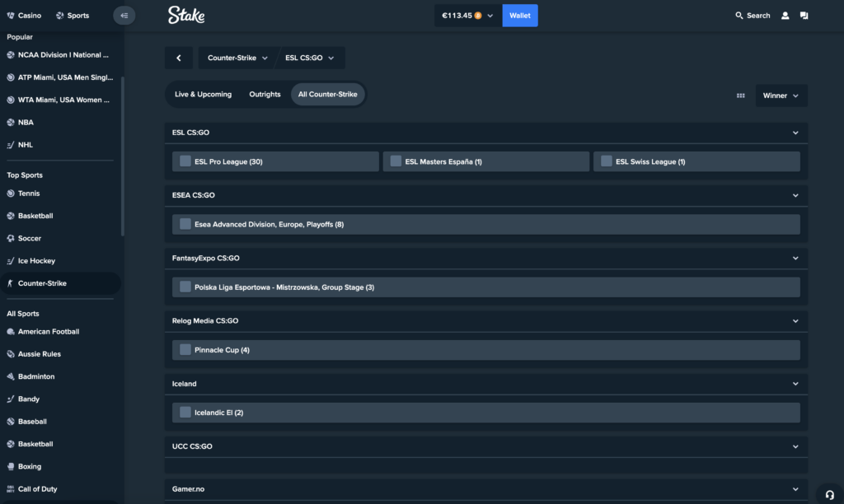The height and width of the screenshot is (504, 844).
Task: Collapse the ESL CS:GO section
Action: [x=795, y=133]
